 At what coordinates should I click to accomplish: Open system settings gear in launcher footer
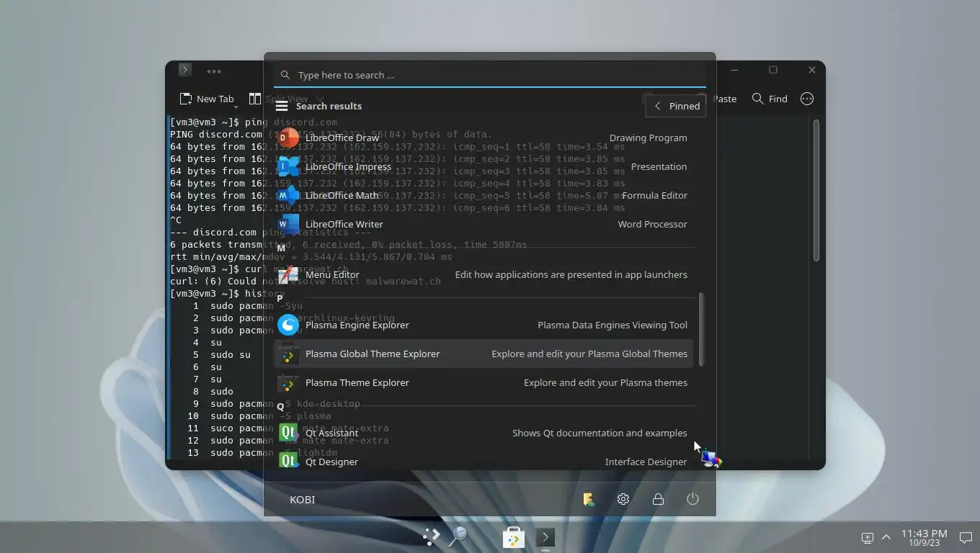click(x=623, y=499)
